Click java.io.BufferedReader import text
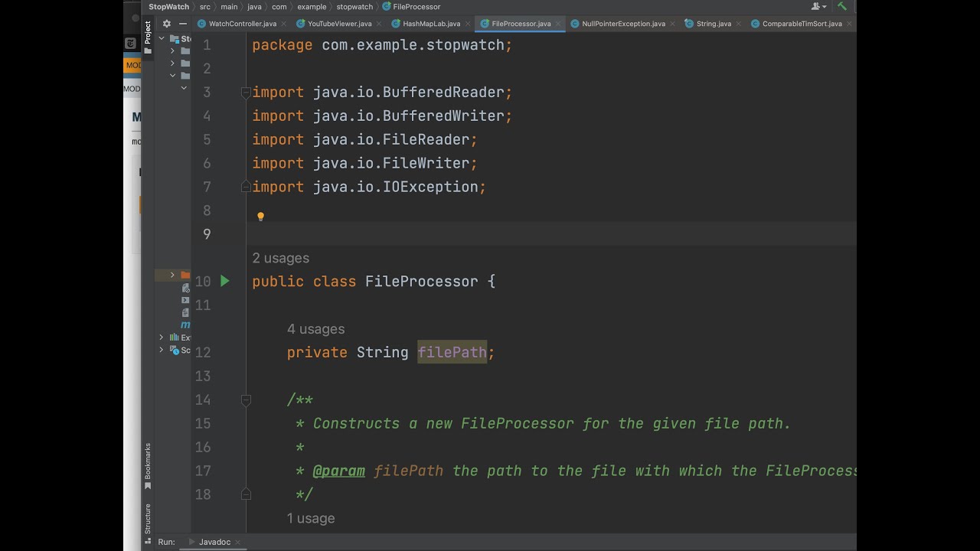Screen dimensions: 980x551 click(408, 93)
